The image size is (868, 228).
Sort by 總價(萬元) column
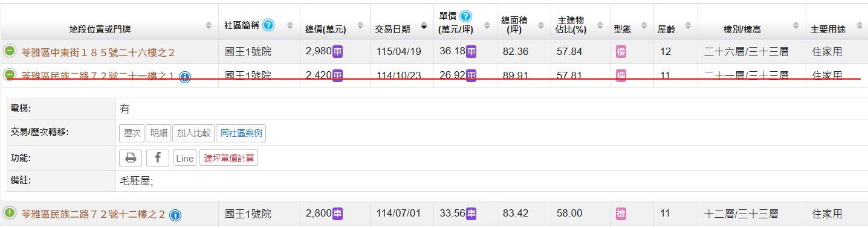tap(361, 26)
